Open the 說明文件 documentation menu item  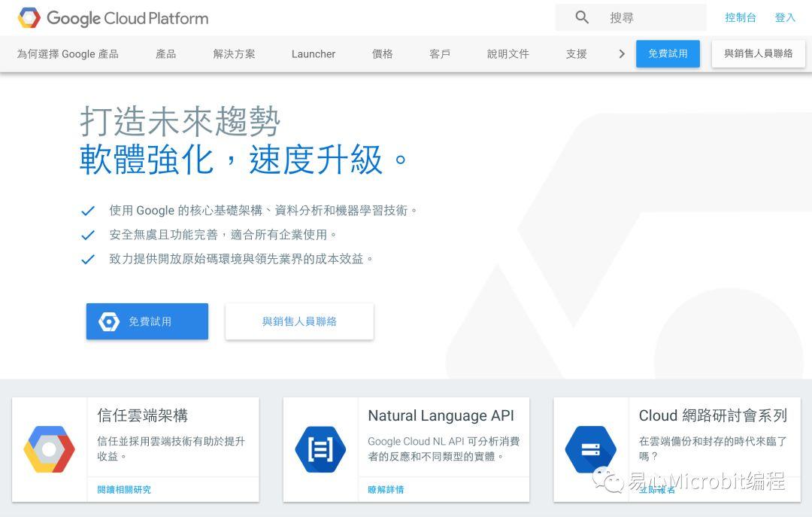[x=508, y=54]
